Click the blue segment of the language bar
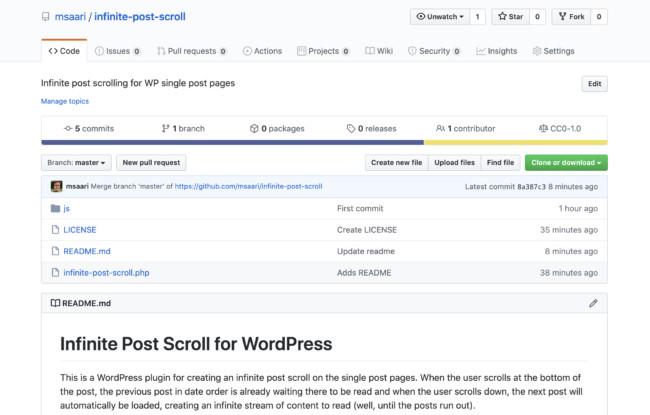This screenshot has height=415, width=650. (x=233, y=143)
